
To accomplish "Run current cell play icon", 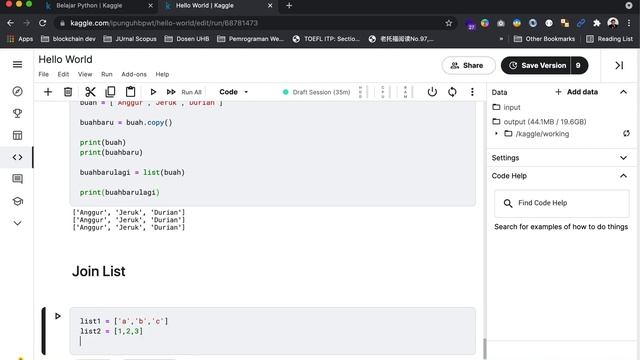I will [153, 92].
